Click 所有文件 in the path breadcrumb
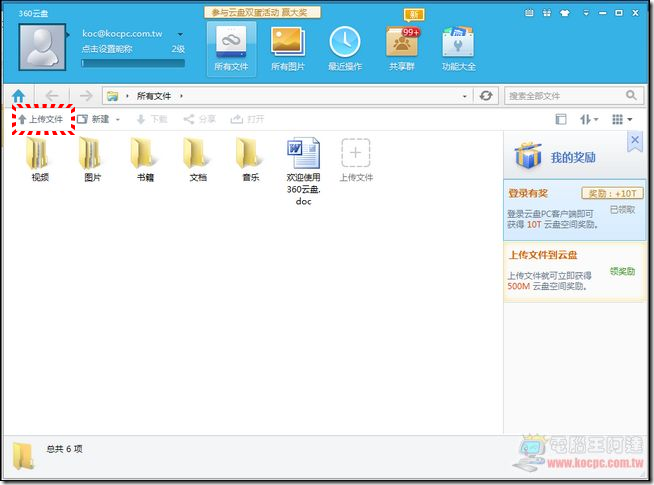 point(154,96)
